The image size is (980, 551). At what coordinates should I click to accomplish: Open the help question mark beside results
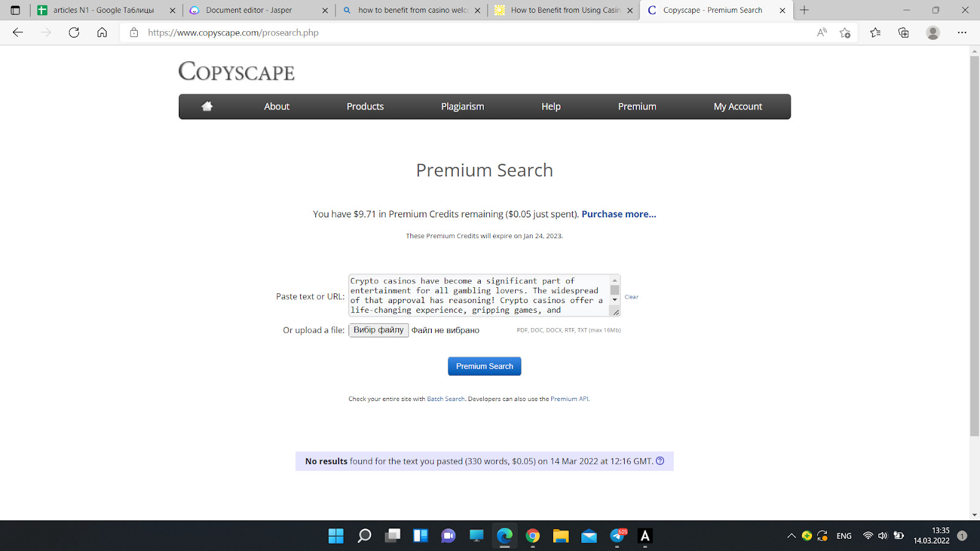[x=660, y=461]
